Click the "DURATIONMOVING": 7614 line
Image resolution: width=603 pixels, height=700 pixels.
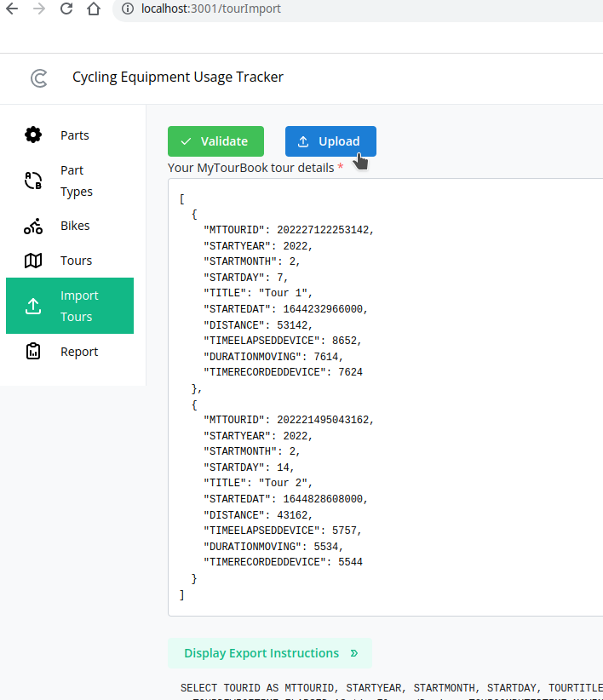pyautogui.click(x=273, y=357)
